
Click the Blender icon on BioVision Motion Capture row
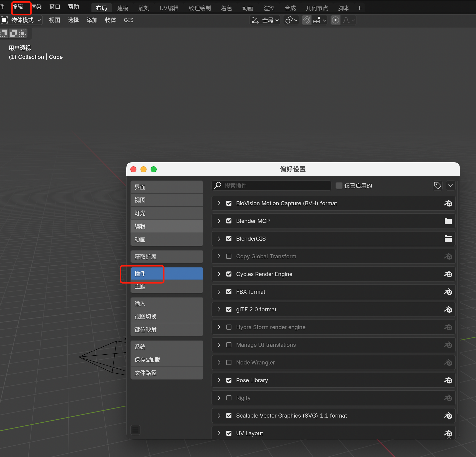point(448,203)
